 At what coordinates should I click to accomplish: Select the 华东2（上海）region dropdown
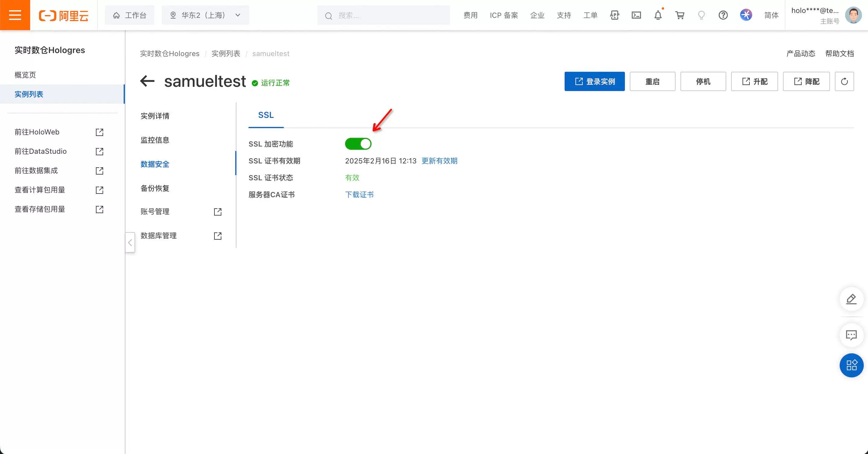(204, 15)
